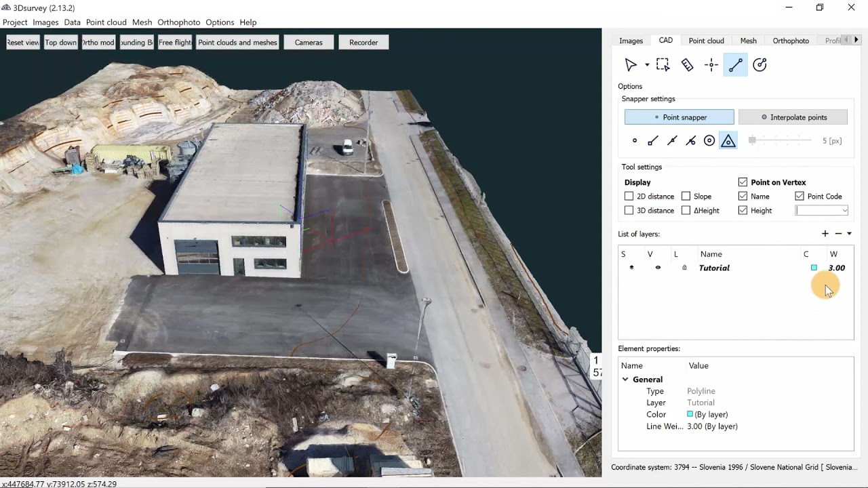The image size is (868, 488).
Task: Switch to the Images tab
Action: (x=631, y=41)
